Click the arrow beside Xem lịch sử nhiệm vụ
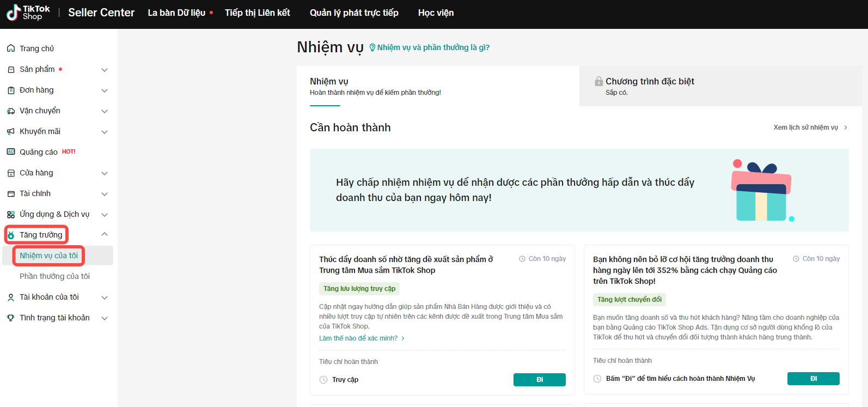Screen dimensions: 868x407 pyautogui.click(x=846, y=127)
